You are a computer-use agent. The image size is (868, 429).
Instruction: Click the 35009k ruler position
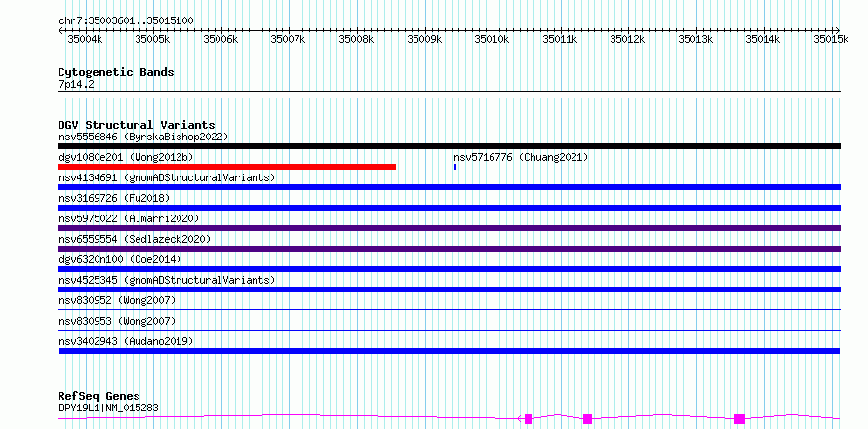click(x=424, y=39)
